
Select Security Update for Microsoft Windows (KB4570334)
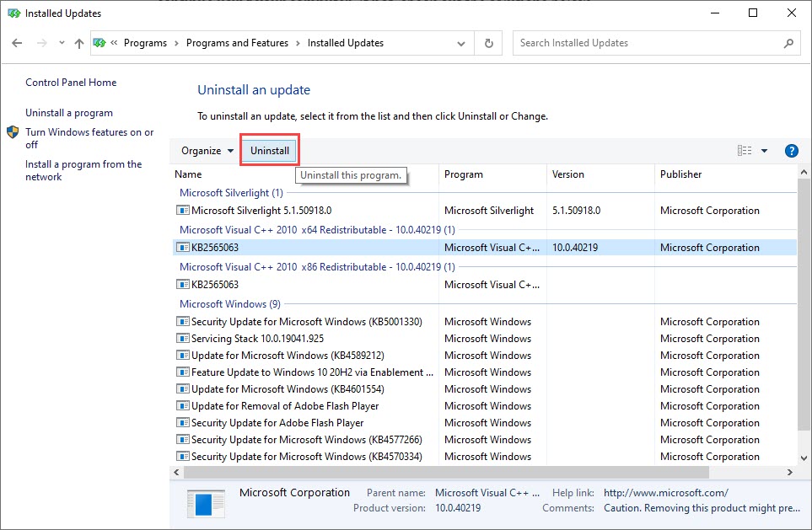[x=485, y=457]
